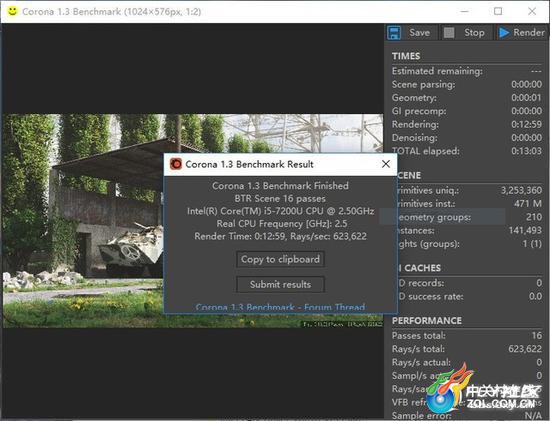Click Scene parsing value 0:00:00

click(526, 84)
